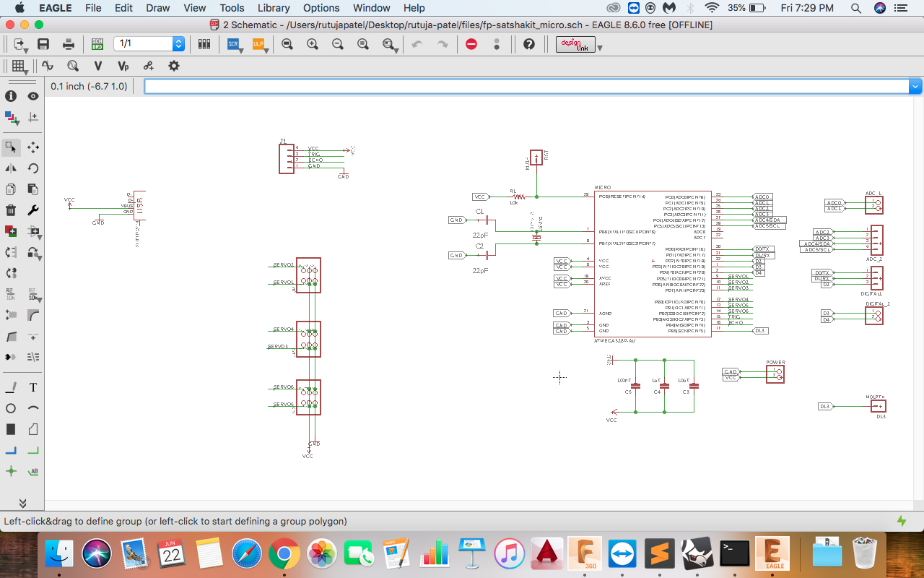Open Spotlight search in menu bar
The width and height of the screenshot is (924, 578).
tap(856, 8)
